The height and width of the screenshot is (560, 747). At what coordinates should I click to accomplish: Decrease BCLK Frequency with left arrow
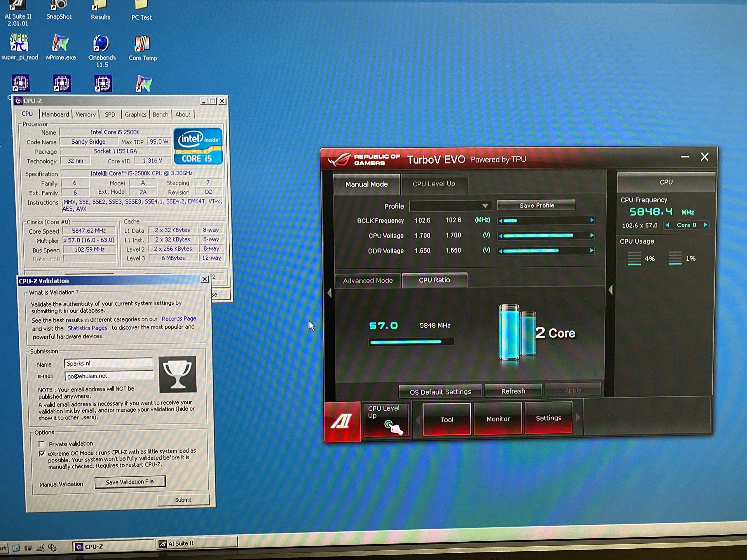pos(500,221)
